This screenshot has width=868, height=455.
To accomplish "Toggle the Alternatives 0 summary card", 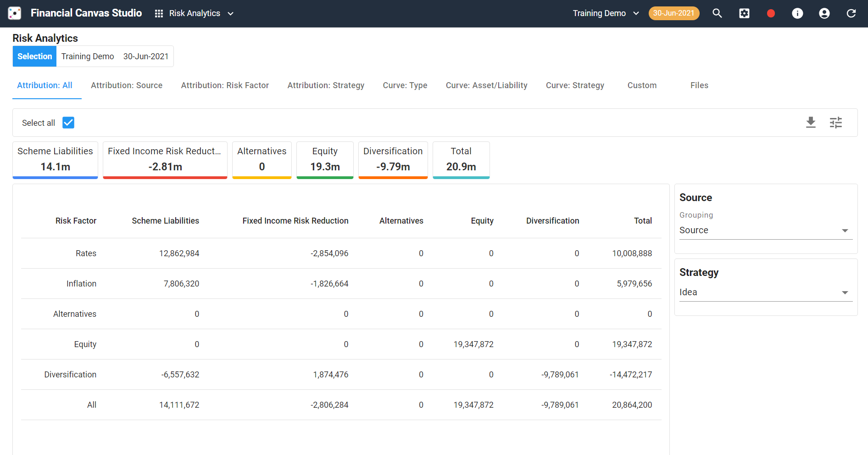I will click(262, 160).
